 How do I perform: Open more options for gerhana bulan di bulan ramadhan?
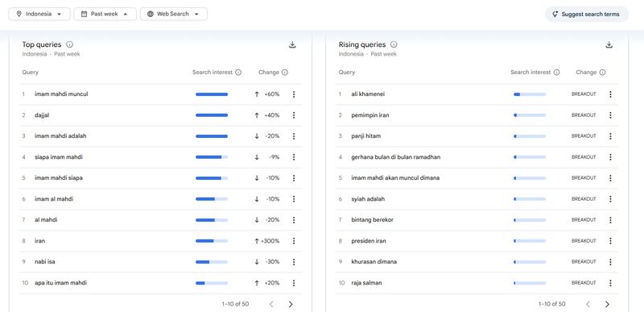tap(610, 157)
